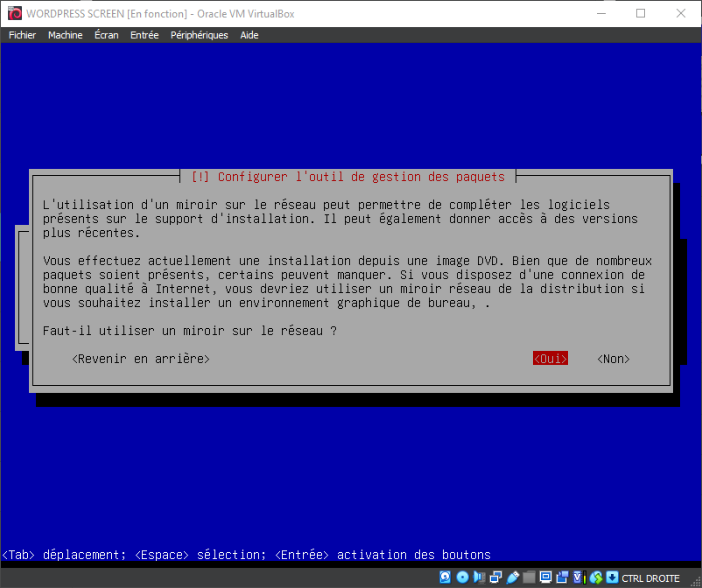Open the Fichier menu
Screen dimensions: 702x588
click(x=23, y=35)
